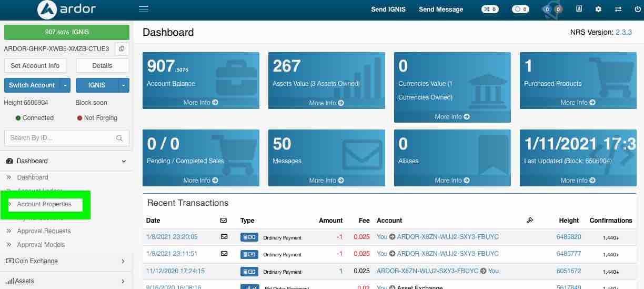644x289 pixels.
Task: Copy the account address to clipboard
Action: (122, 49)
